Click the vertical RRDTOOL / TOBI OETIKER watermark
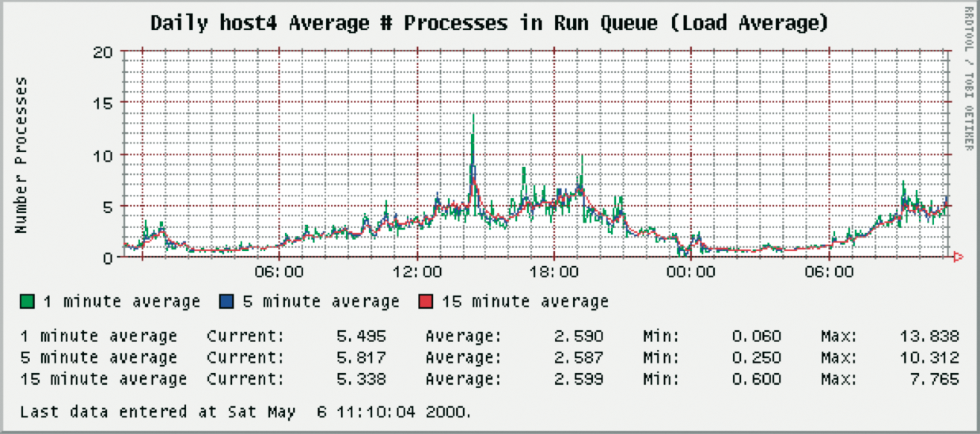 969,78
